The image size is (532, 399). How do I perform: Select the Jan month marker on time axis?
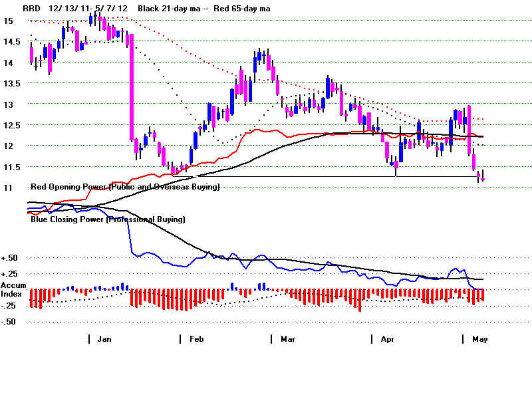point(104,339)
